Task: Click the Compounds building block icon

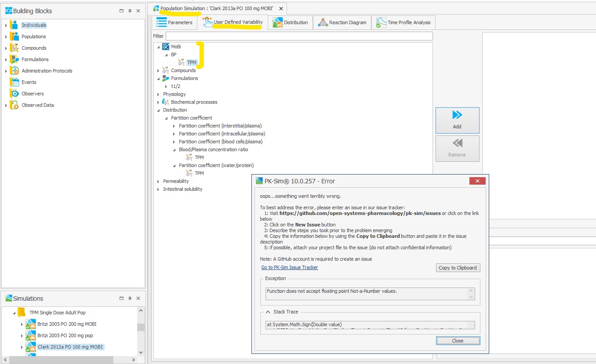Action: point(13,48)
